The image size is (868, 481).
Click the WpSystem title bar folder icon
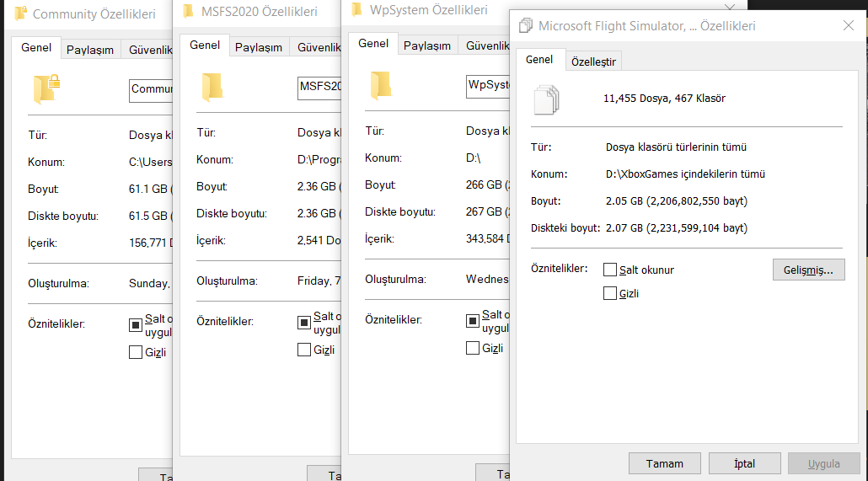coord(357,10)
